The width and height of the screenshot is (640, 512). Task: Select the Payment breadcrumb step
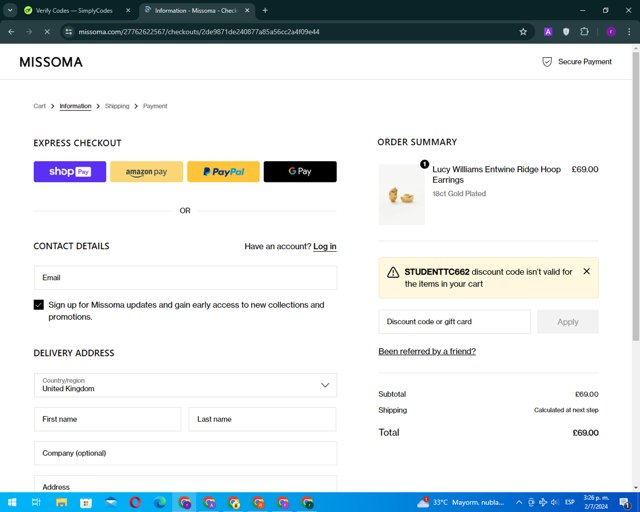155,106
